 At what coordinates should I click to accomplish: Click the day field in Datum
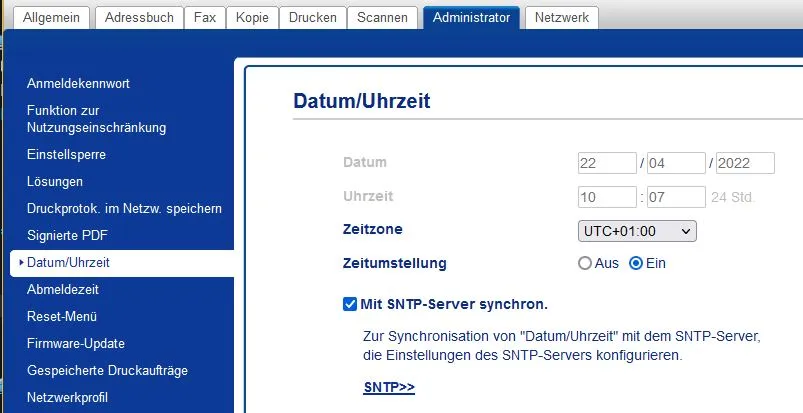[x=607, y=163]
